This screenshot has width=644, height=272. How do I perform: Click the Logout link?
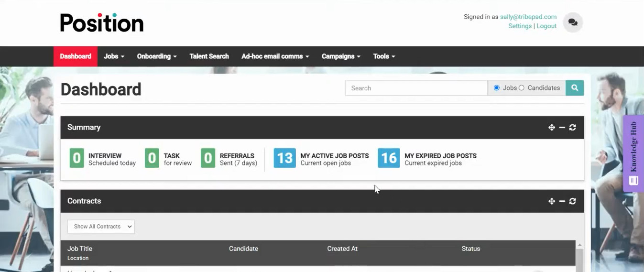coord(546,26)
